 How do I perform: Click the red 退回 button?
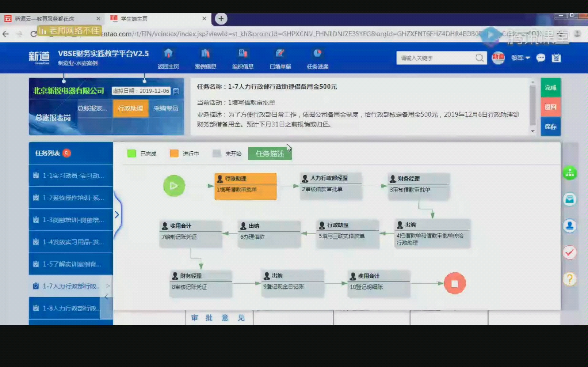coord(550,107)
